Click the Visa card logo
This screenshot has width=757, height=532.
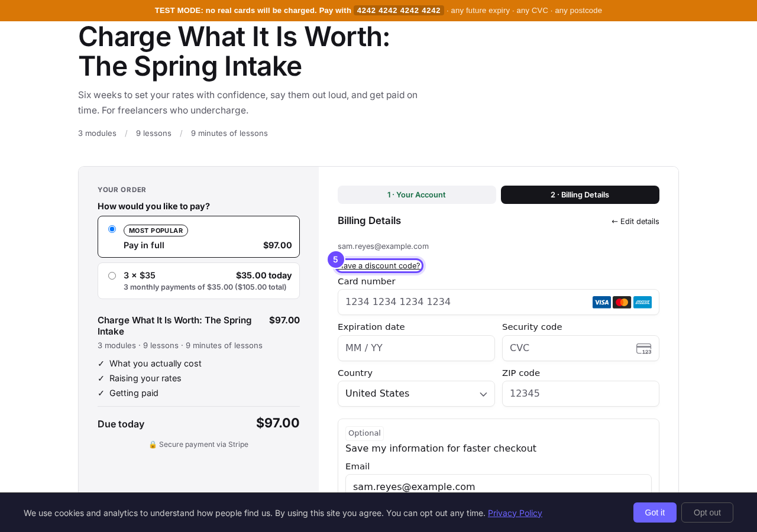pos(601,302)
